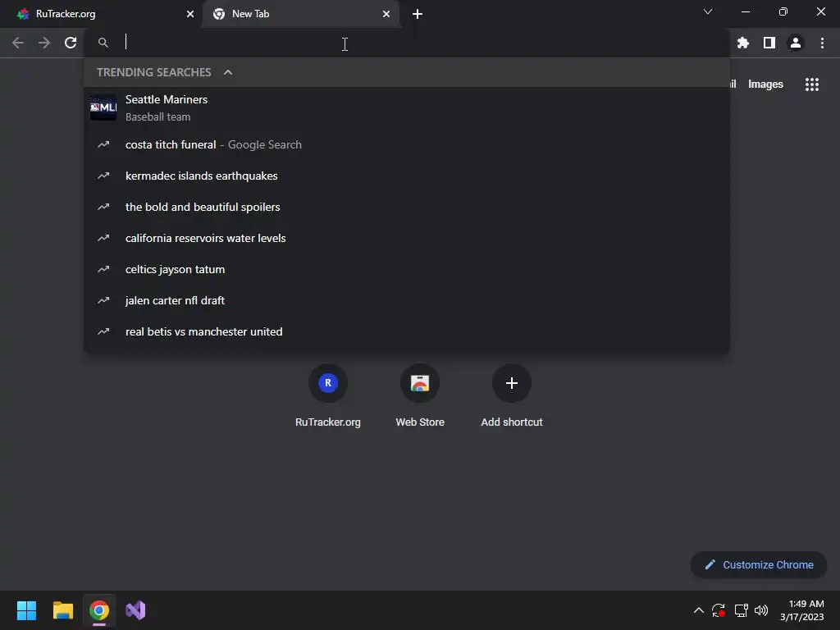Click trending arrow beside kermadec islands earthquakes
Screen dimensions: 840x630
pos(103,176)
